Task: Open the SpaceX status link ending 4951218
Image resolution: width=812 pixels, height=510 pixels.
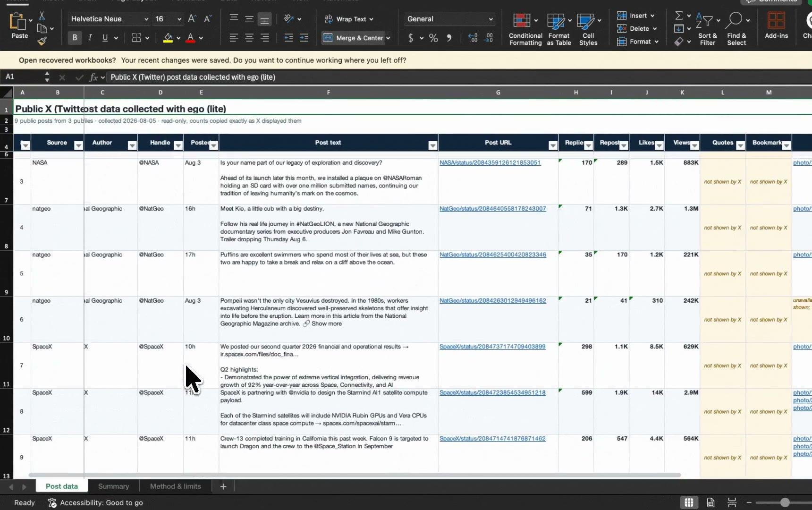Action: [x=492, y=393]
